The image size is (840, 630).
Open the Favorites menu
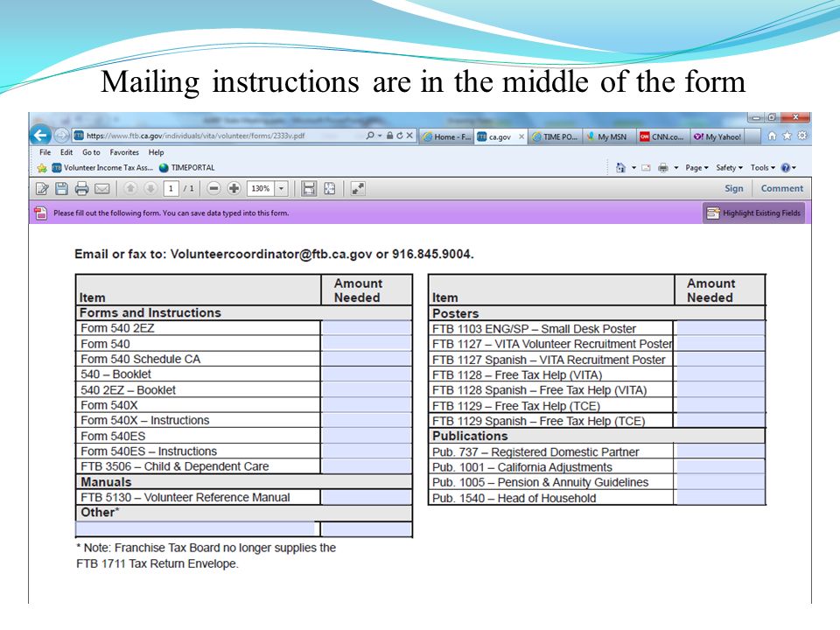click(x=124, y=152)
